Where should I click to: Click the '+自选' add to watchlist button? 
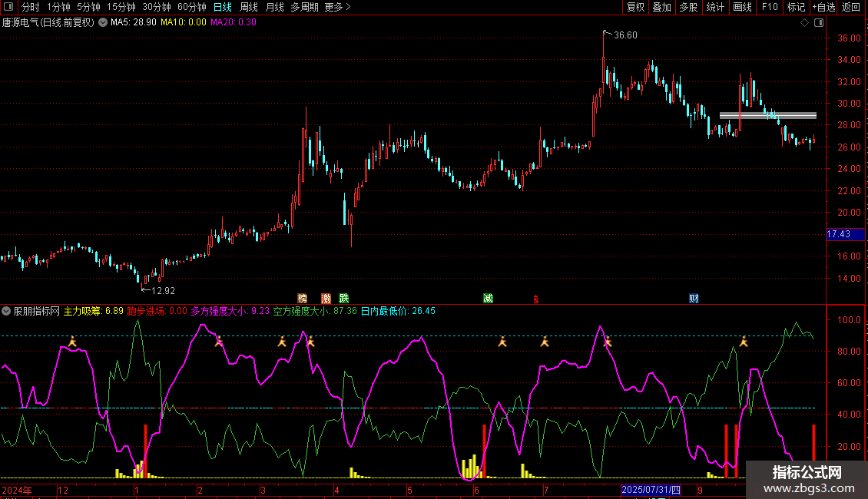[x=823, y=7]
